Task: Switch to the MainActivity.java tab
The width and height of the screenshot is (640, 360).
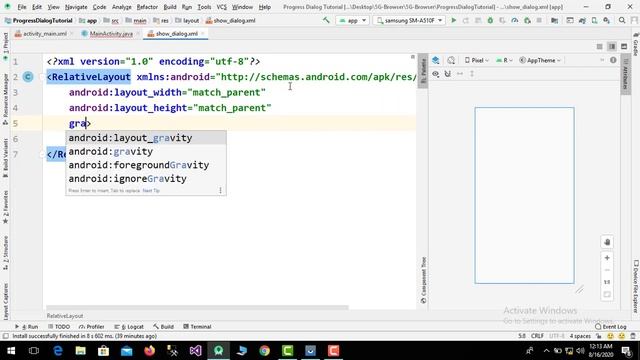Action: point(111,34)
